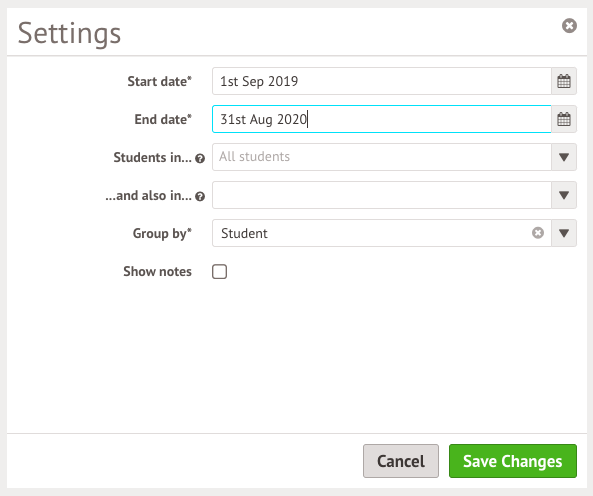The image size is (593, 496).
Task: Click the help icon beside ...and also in...
Action: pos(200,197)
